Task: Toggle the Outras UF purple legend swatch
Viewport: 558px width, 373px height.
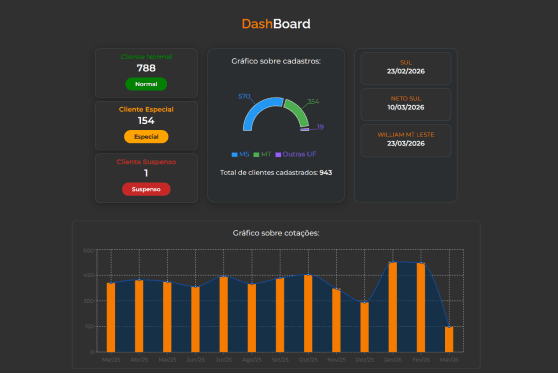Action: click(x=278, y=154)
